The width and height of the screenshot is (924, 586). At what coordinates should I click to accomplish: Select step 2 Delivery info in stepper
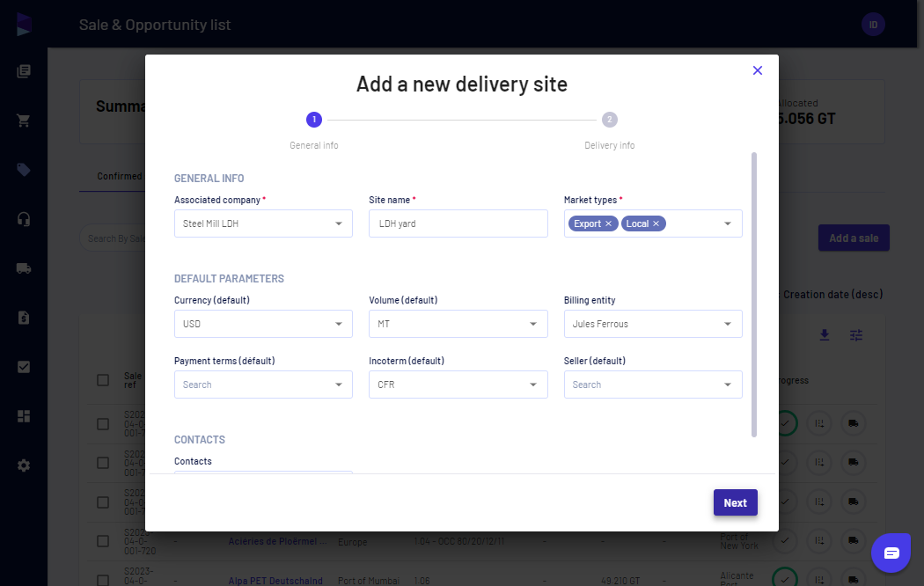coord(609,120)
